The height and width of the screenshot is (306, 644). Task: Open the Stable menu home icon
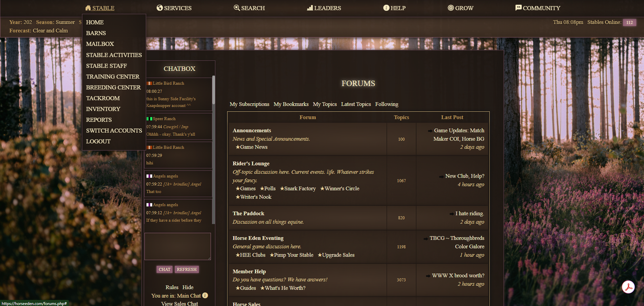click(x=88, y=8)
